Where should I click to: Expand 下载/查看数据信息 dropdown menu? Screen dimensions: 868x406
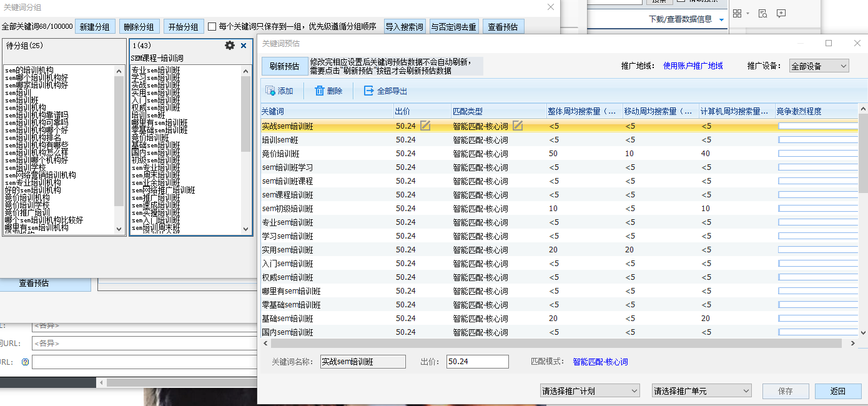pyautogui.click(x=722, y=19)
